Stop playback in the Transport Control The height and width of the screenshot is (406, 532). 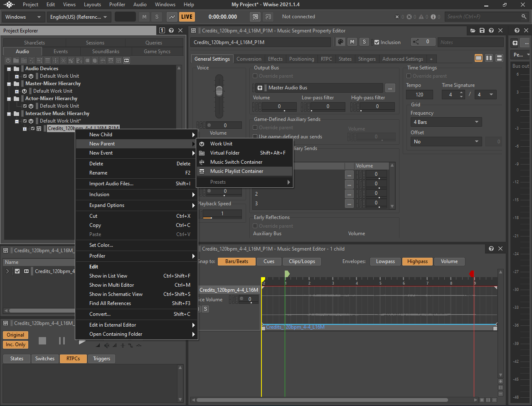point(42,341)
